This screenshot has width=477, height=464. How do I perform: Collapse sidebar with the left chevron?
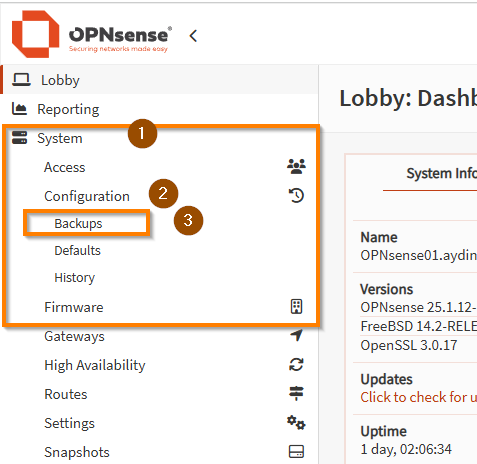coord(193,36)
